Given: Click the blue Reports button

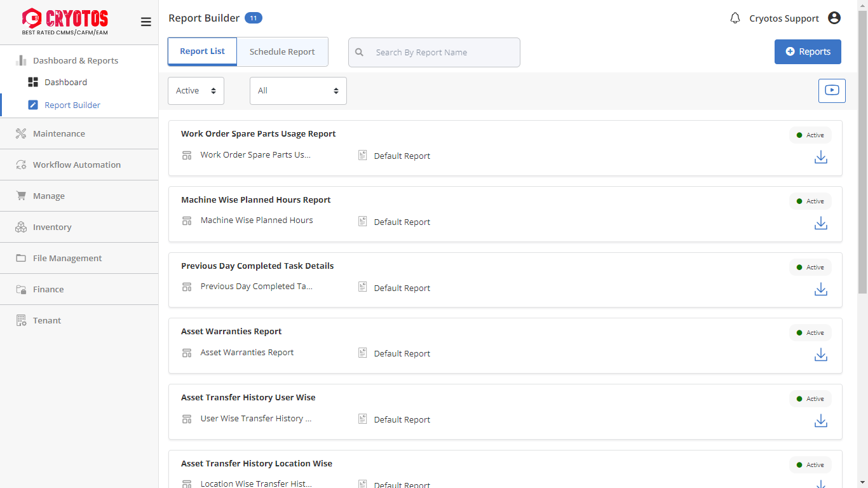Looking at the screenshot, I should [x=807, y=52].
